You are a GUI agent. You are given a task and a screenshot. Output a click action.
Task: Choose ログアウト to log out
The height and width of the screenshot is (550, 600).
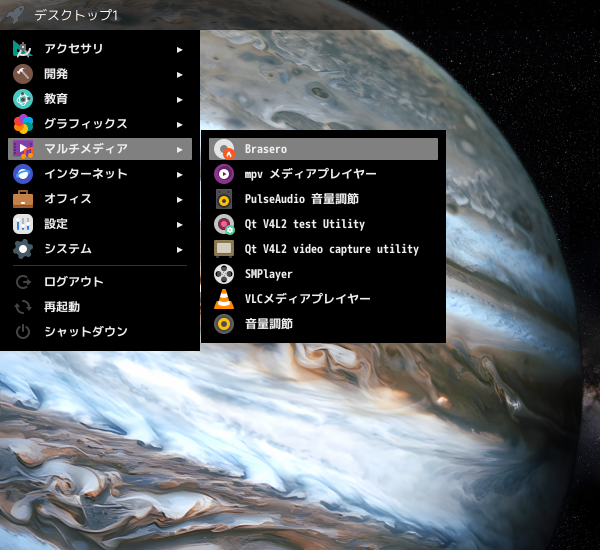coord(100,282)
